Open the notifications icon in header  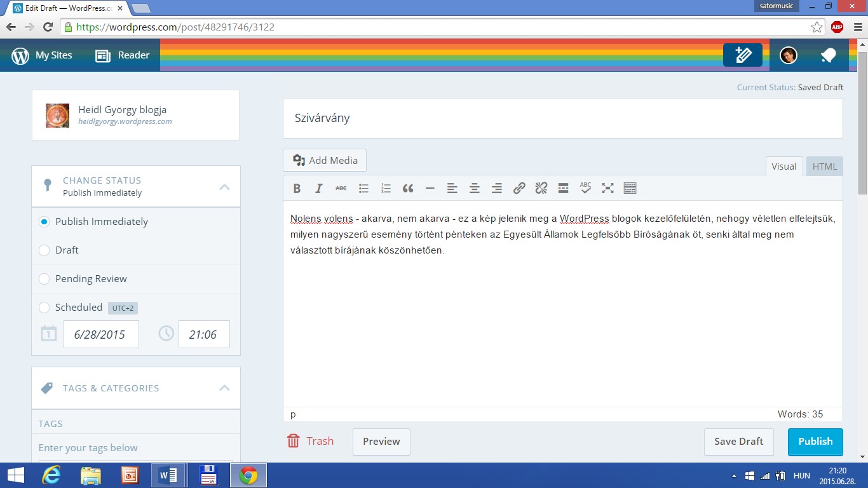(827, 55)
